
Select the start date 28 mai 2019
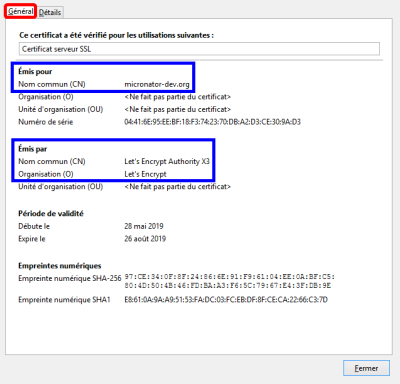pos(144,226)
